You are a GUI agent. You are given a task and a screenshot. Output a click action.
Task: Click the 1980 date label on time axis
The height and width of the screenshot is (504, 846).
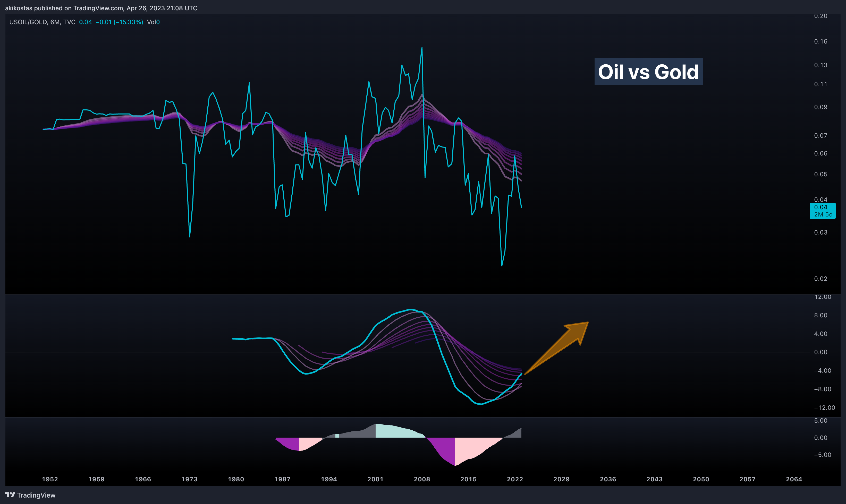(x=236, y=479)
